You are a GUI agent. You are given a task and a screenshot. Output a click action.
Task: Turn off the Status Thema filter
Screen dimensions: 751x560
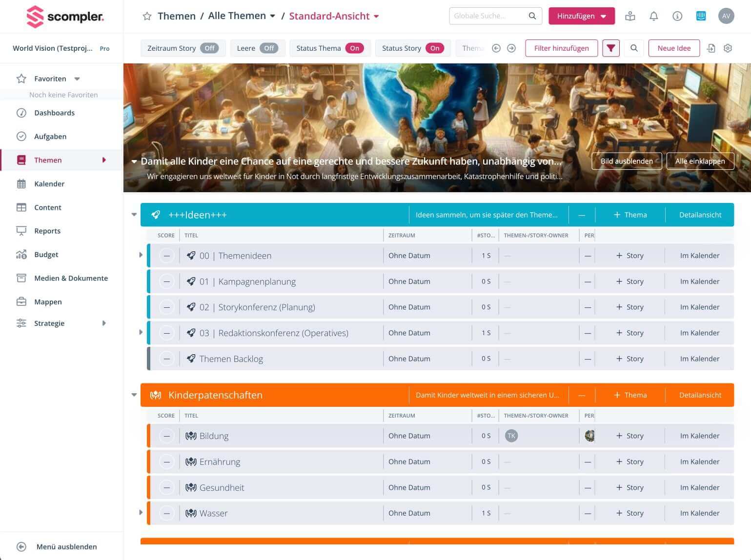(354, 48)
